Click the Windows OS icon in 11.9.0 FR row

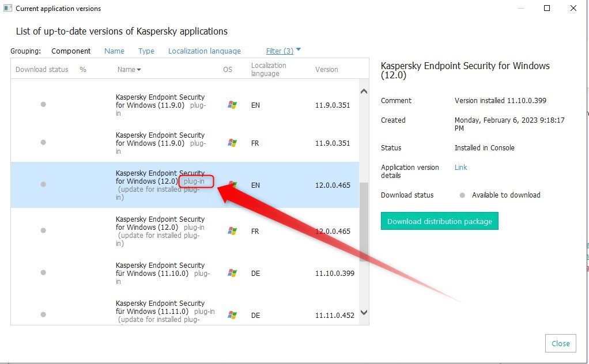[x=232, y=143]
